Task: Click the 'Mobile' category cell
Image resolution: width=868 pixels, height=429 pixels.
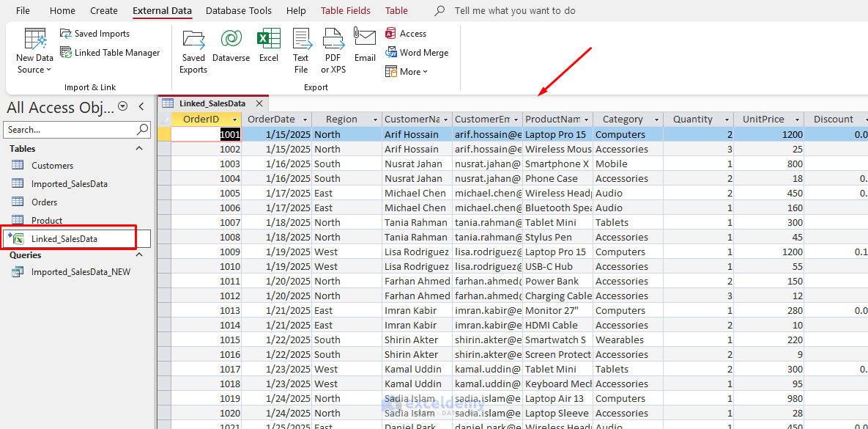Action: pyautogui.click(x=628, y=164)
